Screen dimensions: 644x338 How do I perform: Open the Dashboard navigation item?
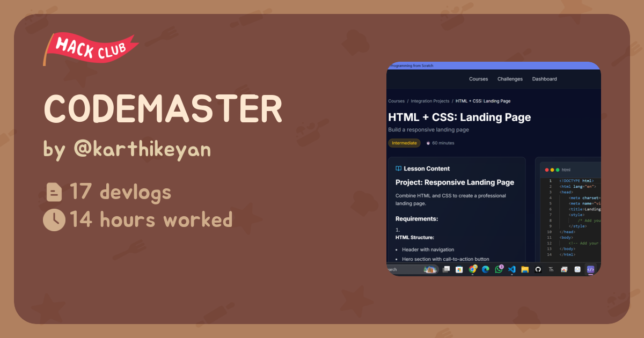point(545,79)
